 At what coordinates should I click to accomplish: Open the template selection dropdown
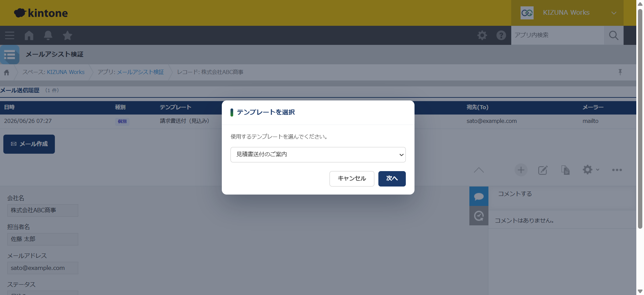click(x=318, y=155)
